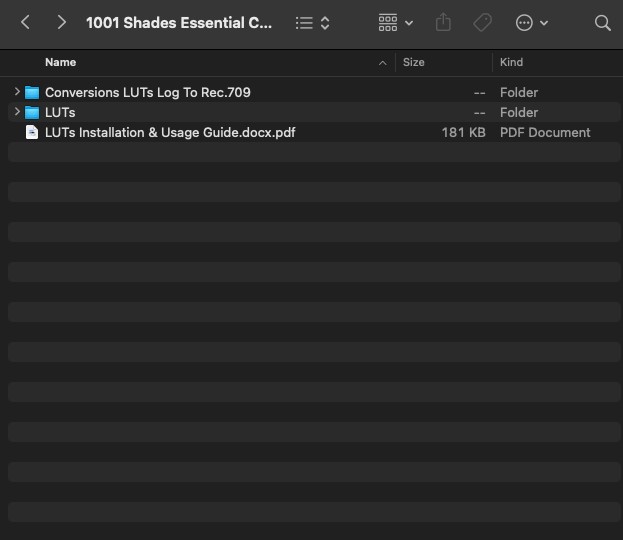Open the ellipsis more-actions menu
This screenshot has width=623, height=540.
[525, 22]
